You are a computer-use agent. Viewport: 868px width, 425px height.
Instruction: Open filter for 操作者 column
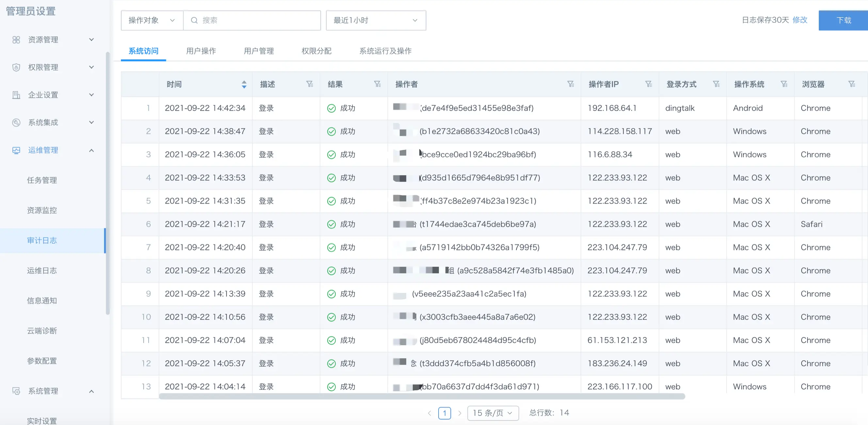(571, 84)
